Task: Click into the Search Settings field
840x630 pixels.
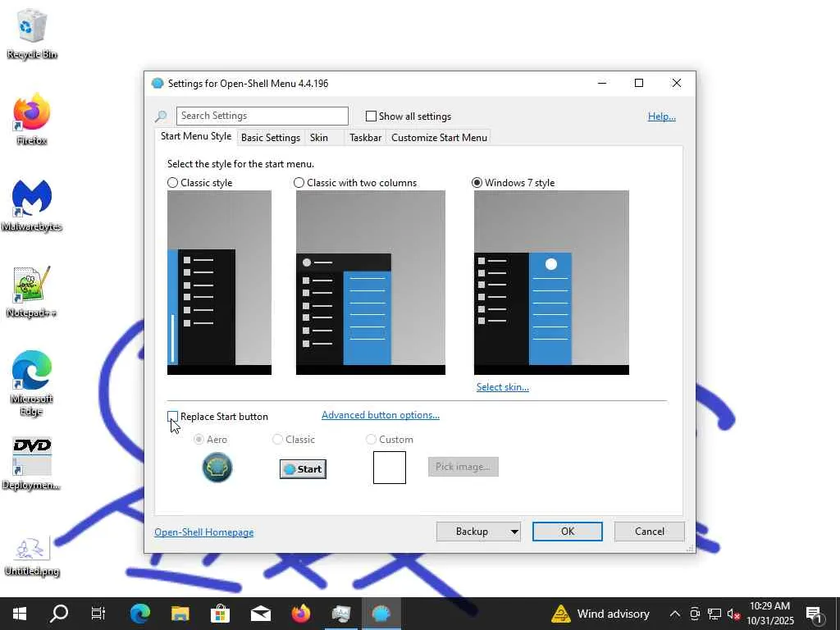Action: [x=262, y=116]
